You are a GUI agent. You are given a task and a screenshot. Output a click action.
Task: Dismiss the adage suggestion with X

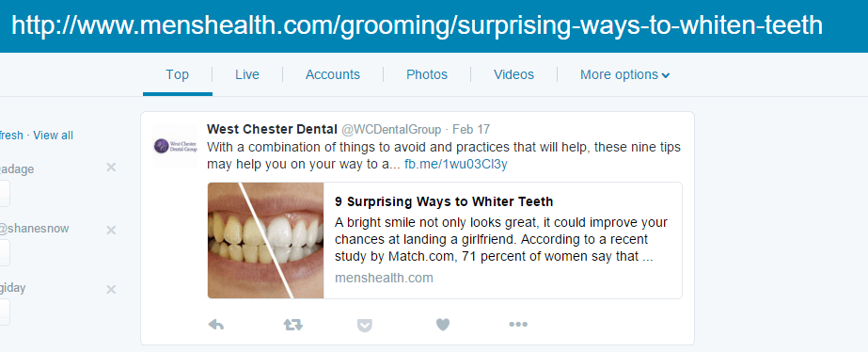(111, 167)
